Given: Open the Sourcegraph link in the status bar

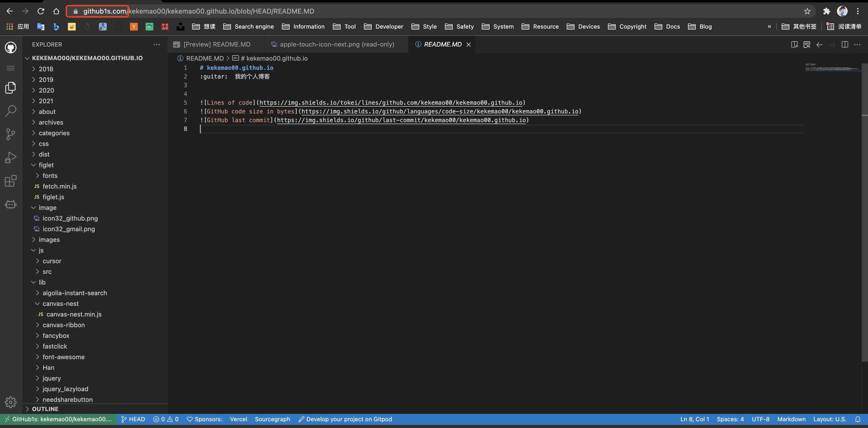Looking at the screenshot, I should pyautogui.click(x=273, y=419).
